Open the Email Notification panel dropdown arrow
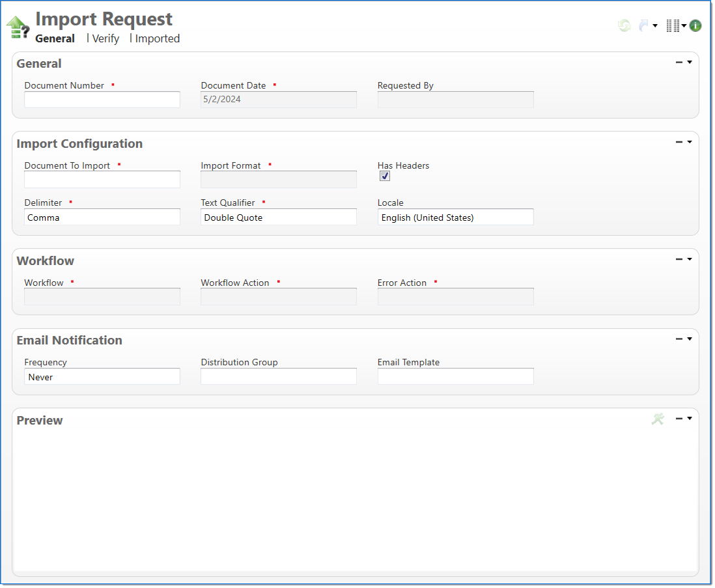 (x=690, y=339)
